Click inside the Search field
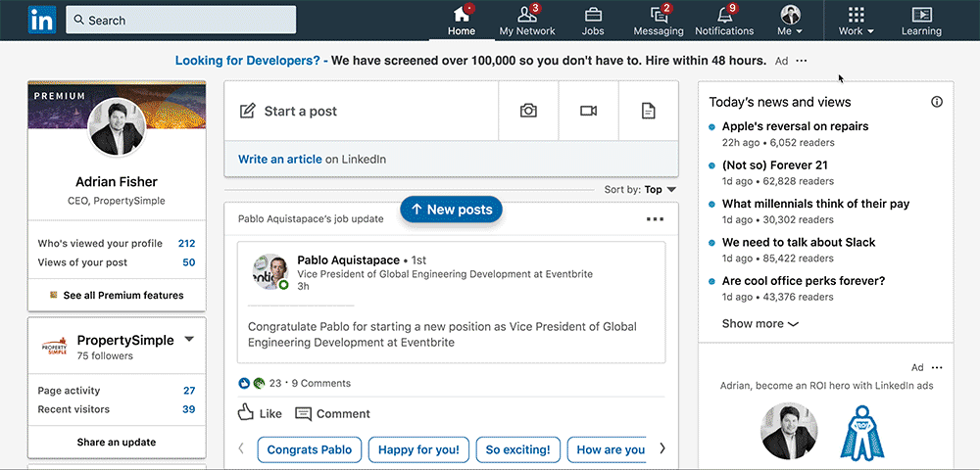The image size is (980, 470). (x=180, y=20)
